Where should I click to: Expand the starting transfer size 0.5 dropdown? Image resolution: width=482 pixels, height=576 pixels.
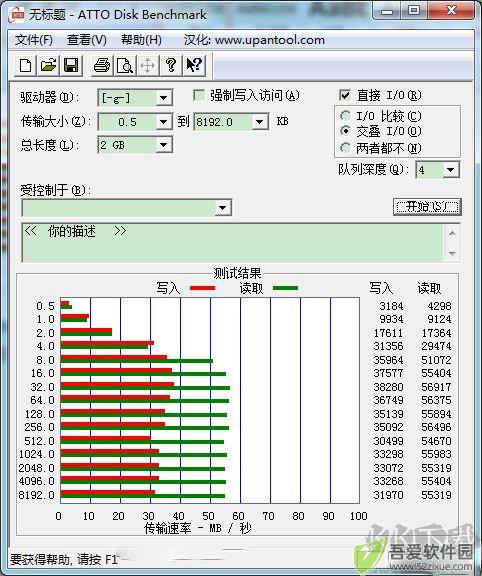163,122
